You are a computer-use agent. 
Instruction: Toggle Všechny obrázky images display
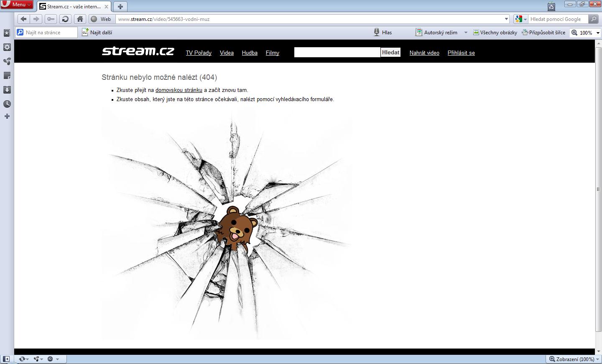[495, 32]
